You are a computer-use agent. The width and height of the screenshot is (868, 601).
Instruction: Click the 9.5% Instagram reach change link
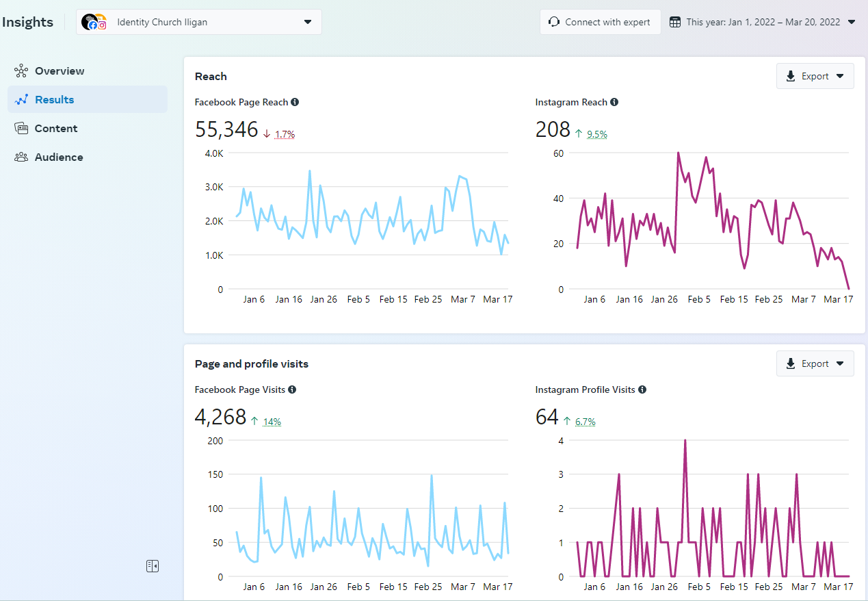(x=597, y=135)
